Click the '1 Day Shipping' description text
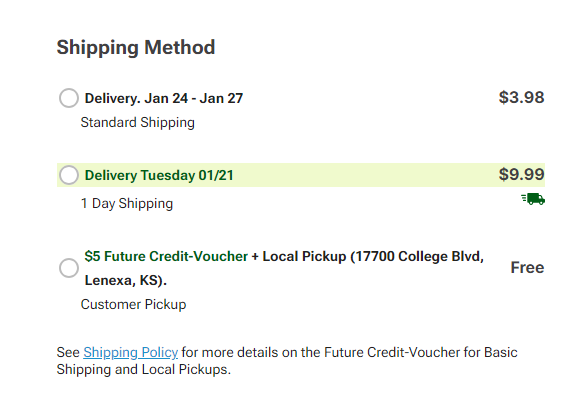The image size is (572, 402). pyautogui.click(x=127, y=204)
